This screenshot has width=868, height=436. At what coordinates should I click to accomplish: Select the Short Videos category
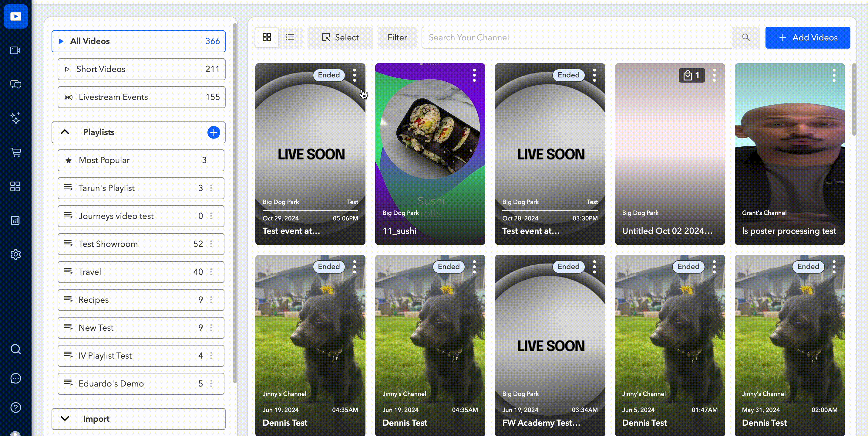tap(141, 69)
